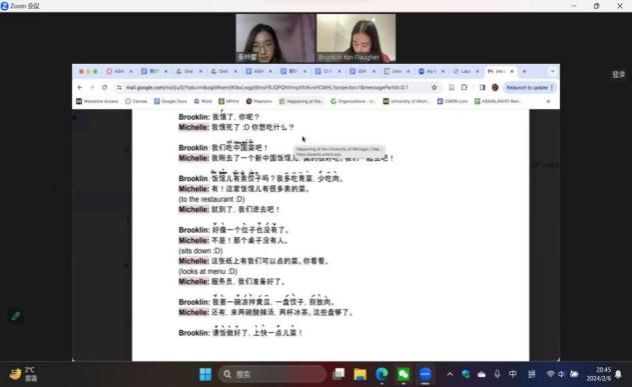The image size is (632, 387).
Task: Open the tab search dropdown arrow in Chrome
Action: [552, 71]
